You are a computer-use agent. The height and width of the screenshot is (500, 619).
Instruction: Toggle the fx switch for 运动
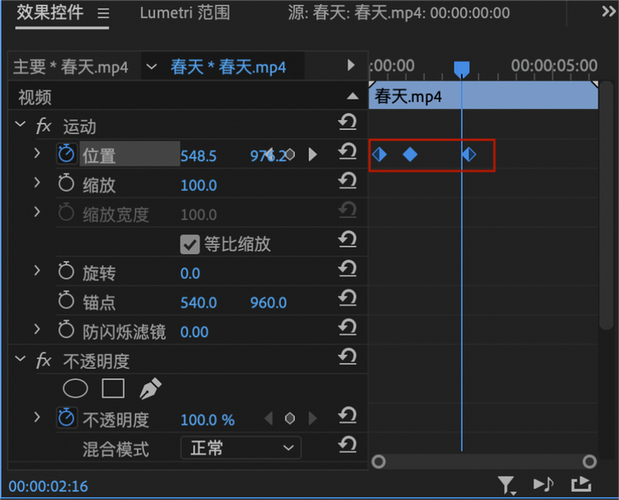[x=43, y=126]
